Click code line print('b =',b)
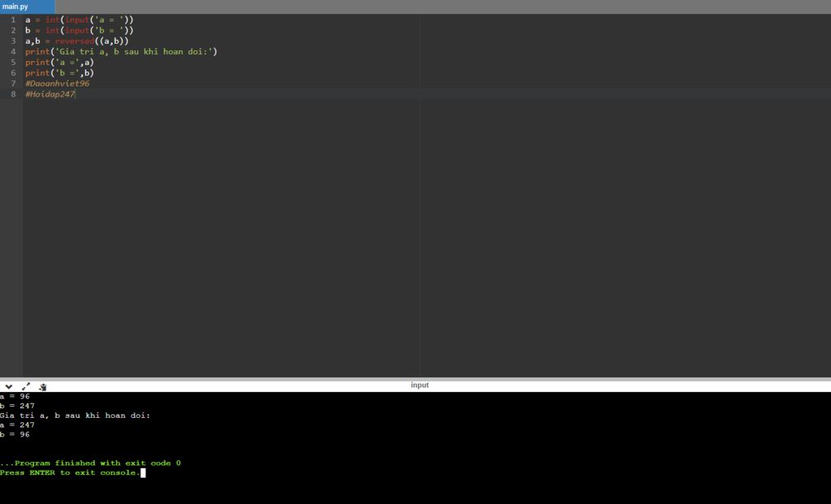This screenshot has width=831, height=504. tap(59, 72)
